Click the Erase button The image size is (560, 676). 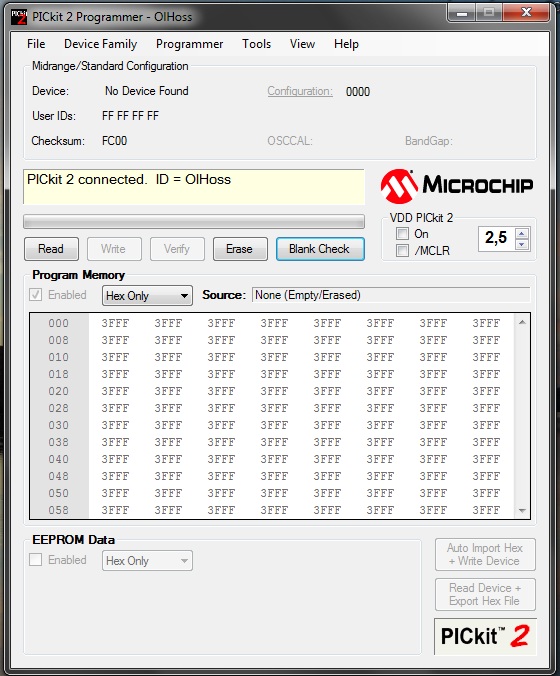click(x=240, y=249)
